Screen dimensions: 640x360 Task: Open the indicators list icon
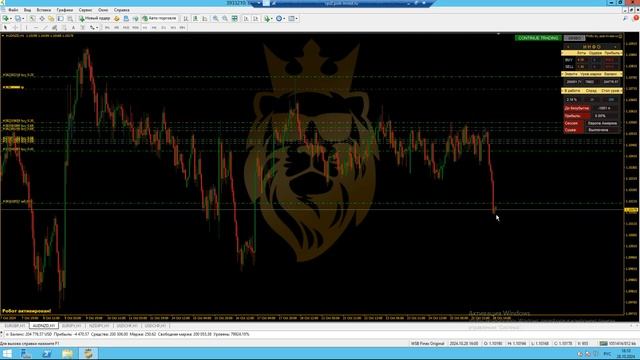click(267, 18)
